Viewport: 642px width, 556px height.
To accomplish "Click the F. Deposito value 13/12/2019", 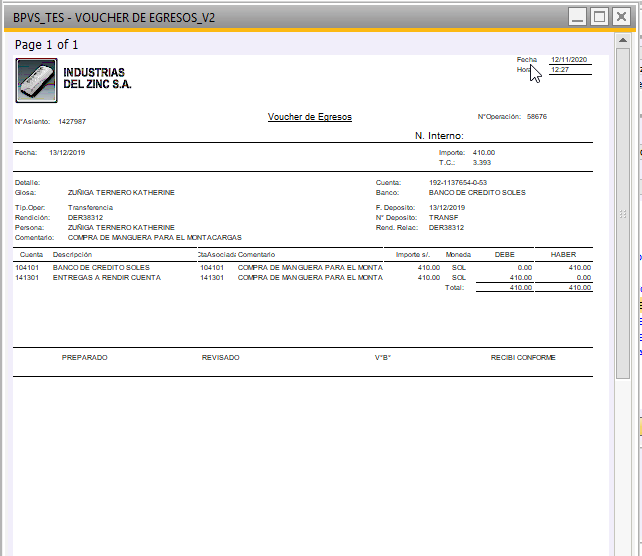I will 447,208.
